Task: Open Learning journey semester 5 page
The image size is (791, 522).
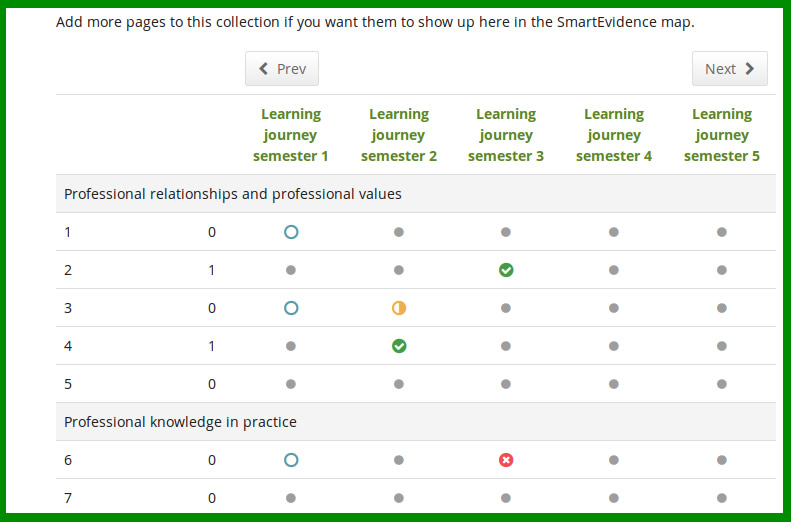Action: pos(722,135)
